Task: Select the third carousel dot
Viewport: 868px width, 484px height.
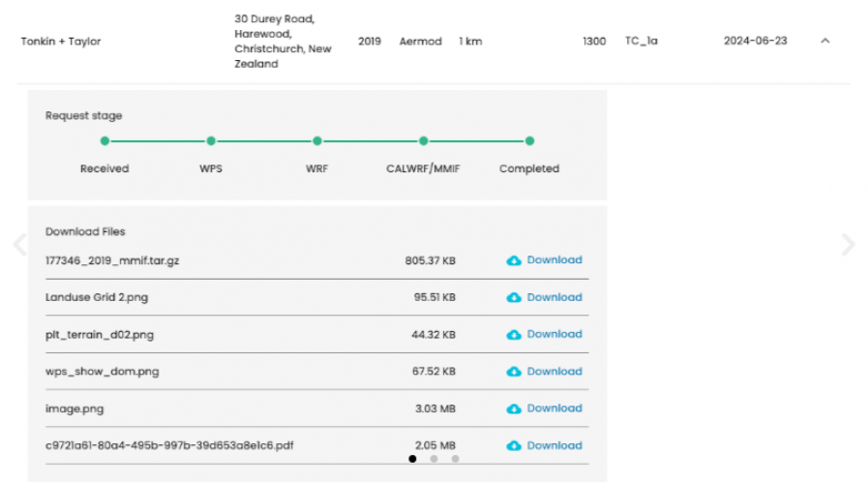Action: (x=455, y=459)
